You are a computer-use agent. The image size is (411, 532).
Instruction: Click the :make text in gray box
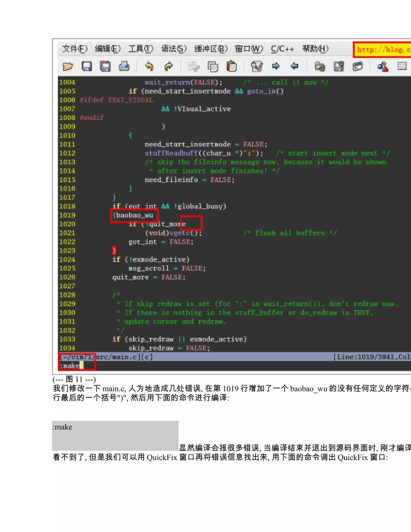pyautogui.click(x=63, y=427)
